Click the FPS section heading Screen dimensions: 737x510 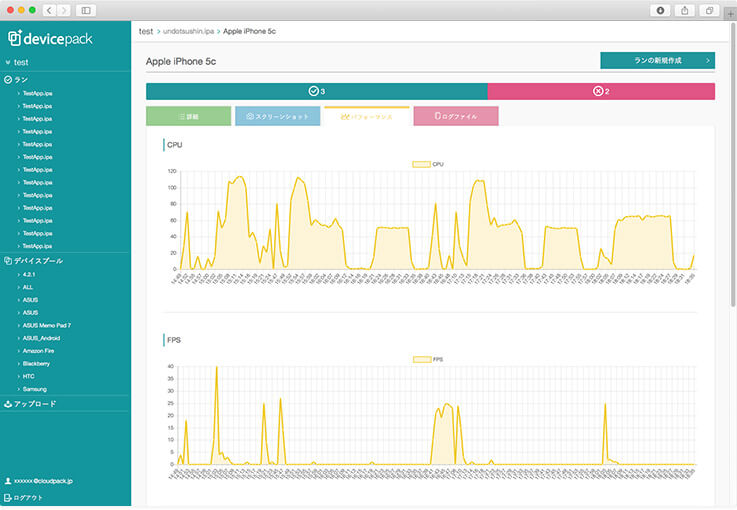click(174, 340)
